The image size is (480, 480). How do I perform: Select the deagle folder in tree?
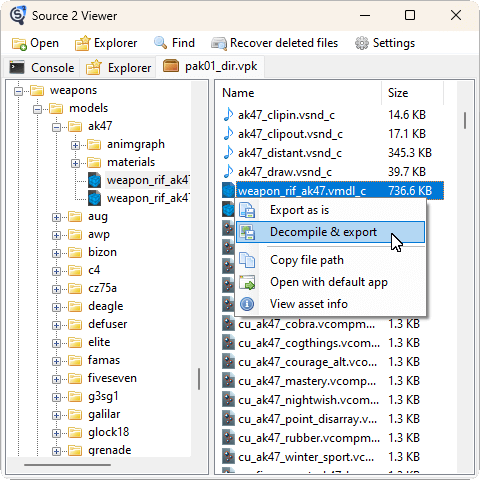[105, 306]
